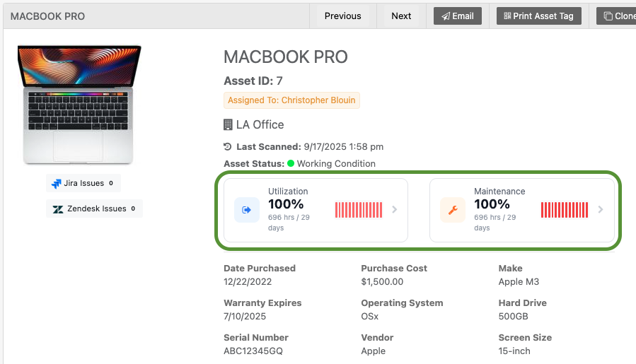Expand the Maintenance card chevron

pyautogui.click(x=601, y=210)
